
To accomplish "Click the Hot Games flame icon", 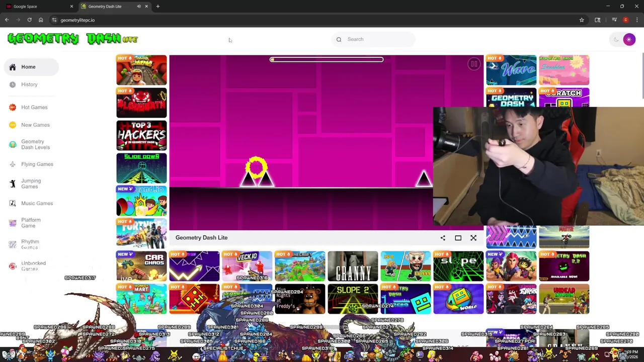I will pos(13,107).
